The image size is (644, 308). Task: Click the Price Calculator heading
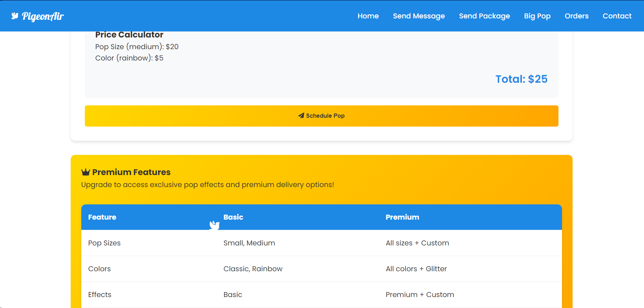tap(129, 35)
